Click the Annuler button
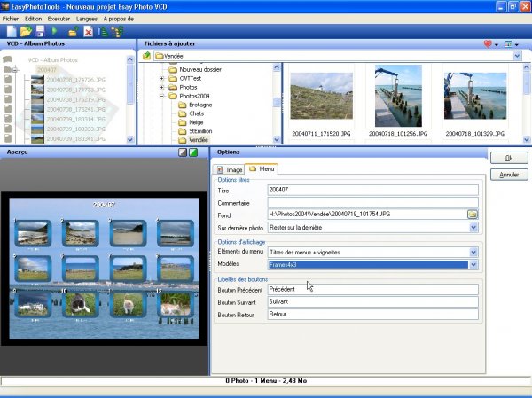The height and width of the screenshot is (398, 532). 508,175
